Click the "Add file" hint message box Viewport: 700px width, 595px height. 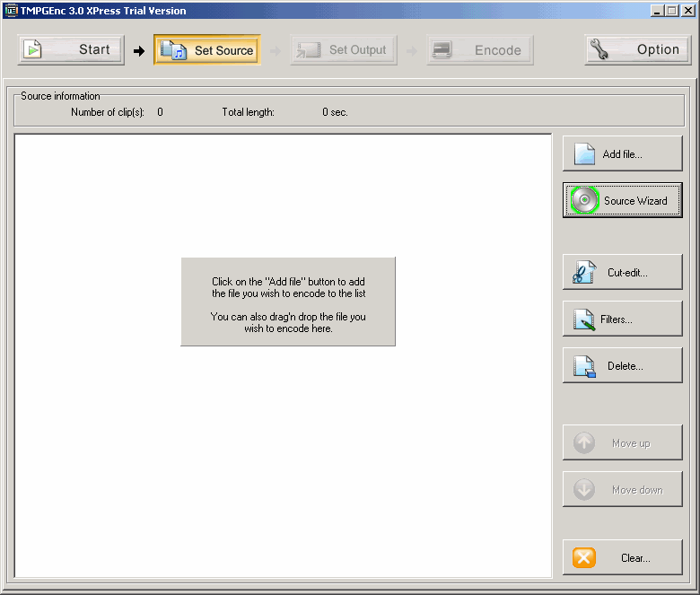point(288,302)
